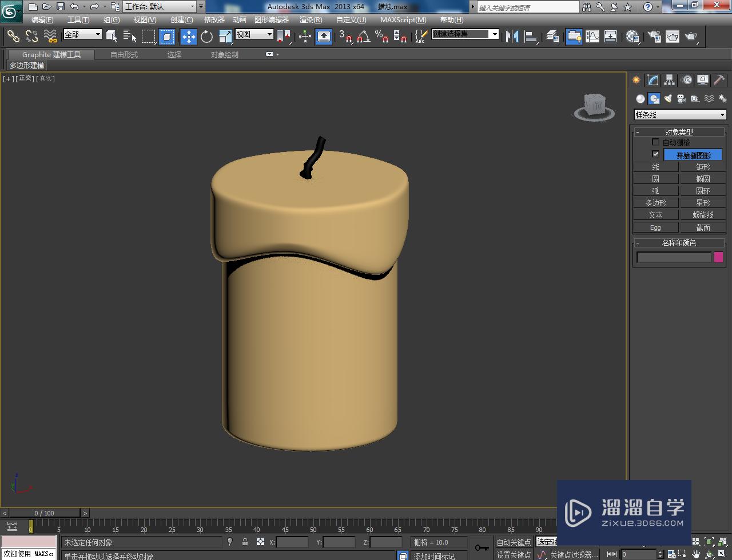
Task: Open the MAXScript(M) menu
Action: tap(403, 19)
